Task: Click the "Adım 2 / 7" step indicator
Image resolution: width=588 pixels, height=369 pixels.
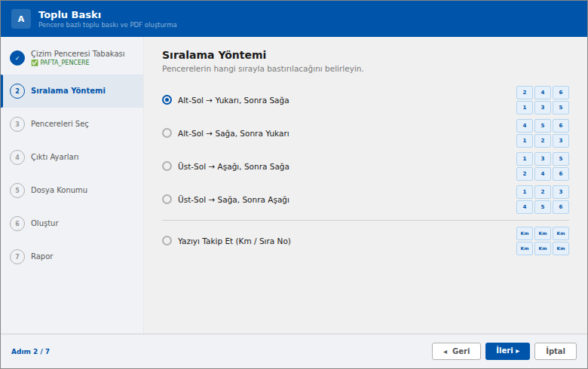Action: click(x=30, y=352)
